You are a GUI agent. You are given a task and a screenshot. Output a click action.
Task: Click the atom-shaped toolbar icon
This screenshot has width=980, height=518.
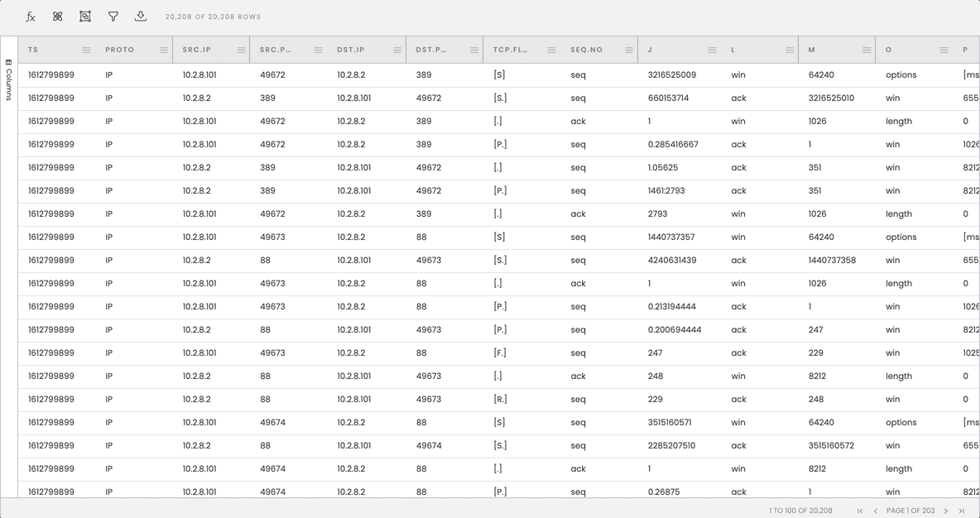coord(57,17)
